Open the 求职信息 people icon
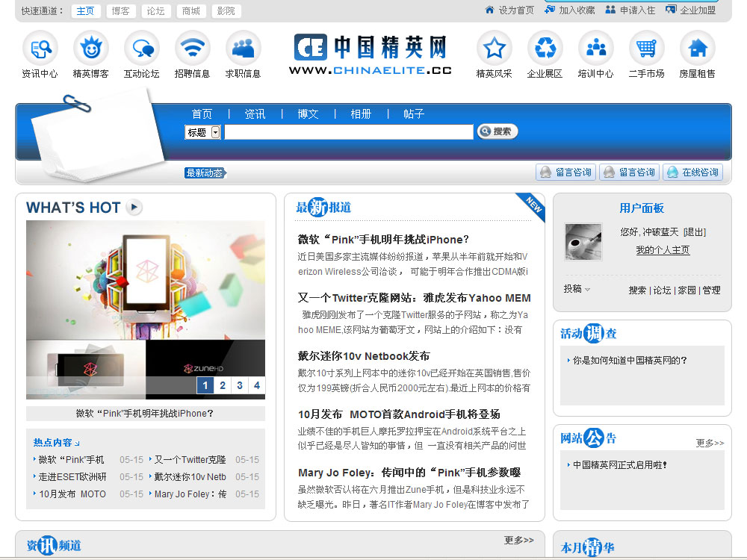This screenshot has height=560, width=747. click(244, 48)
